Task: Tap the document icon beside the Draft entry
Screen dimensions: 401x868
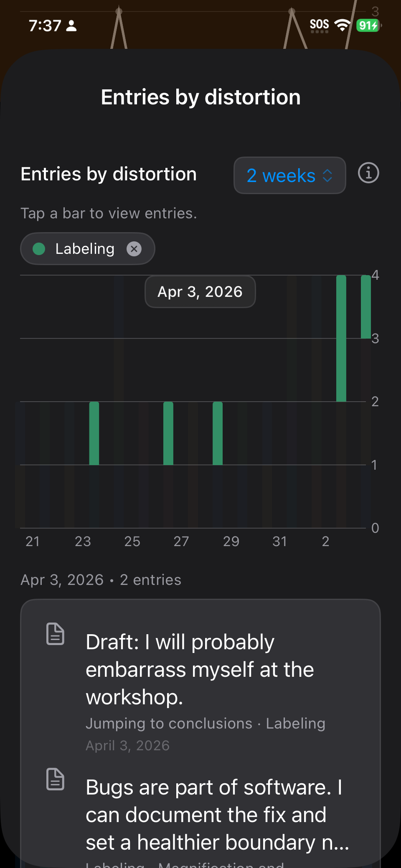Action: (x=55, y=634)
